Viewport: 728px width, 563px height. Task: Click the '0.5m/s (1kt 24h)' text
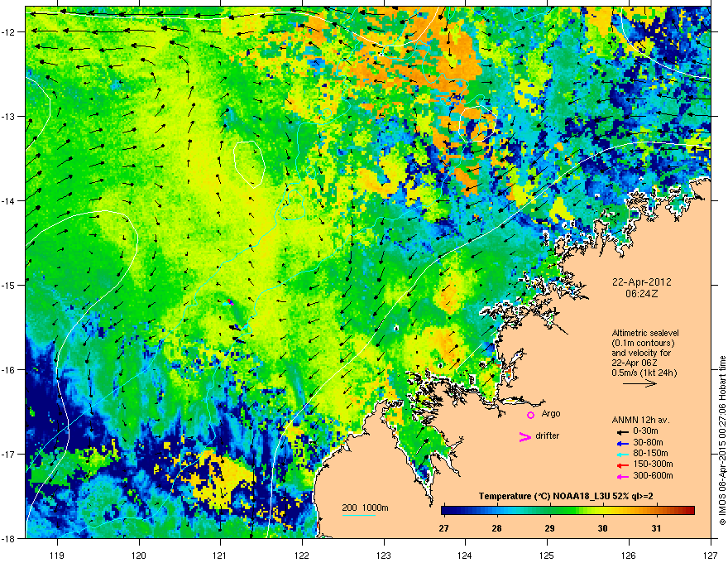point(644,373)
